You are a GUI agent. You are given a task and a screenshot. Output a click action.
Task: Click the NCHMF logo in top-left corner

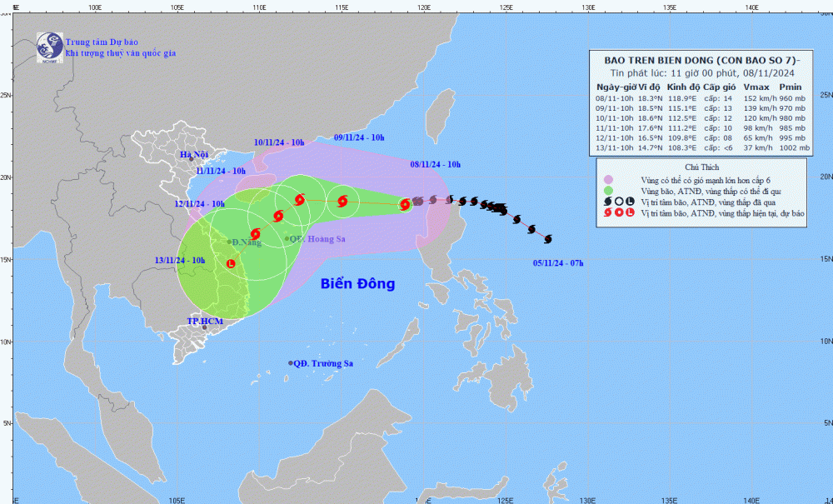click(x=49, y=47)
